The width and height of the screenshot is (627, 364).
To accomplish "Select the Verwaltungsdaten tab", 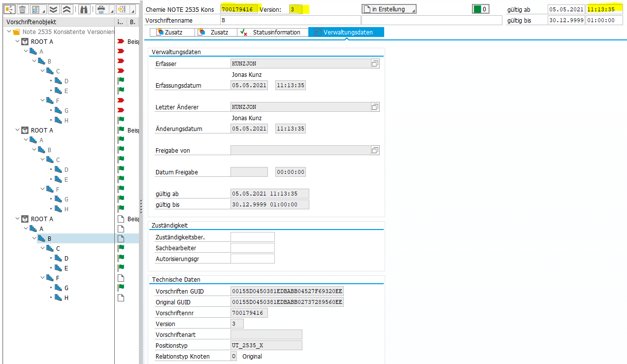I will pyautogui.click(x=347, y=32).
